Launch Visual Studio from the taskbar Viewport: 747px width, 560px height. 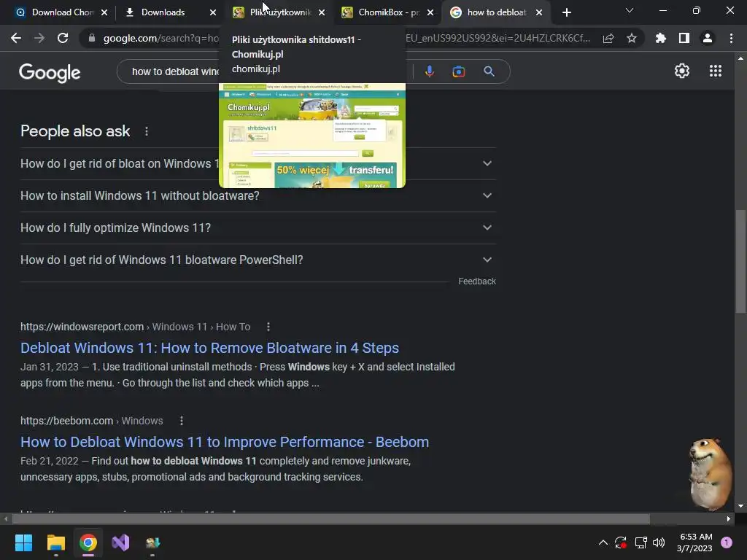tap(120, 542)
